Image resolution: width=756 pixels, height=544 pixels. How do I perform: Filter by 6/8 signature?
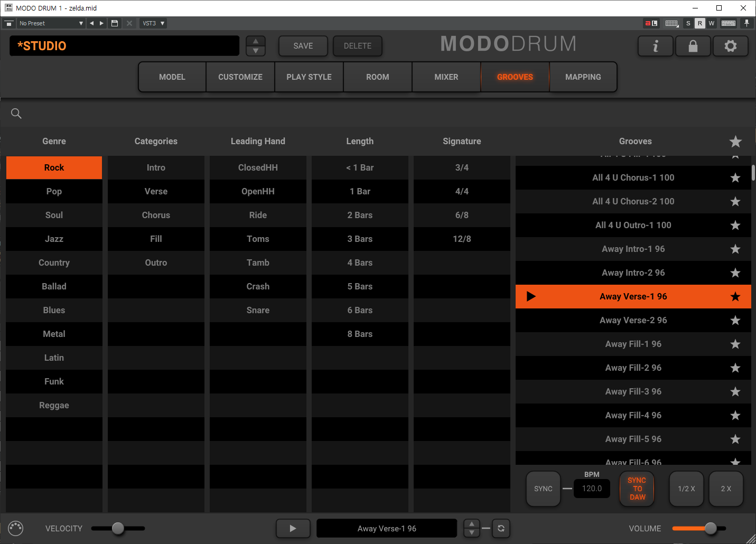point(462,215)
